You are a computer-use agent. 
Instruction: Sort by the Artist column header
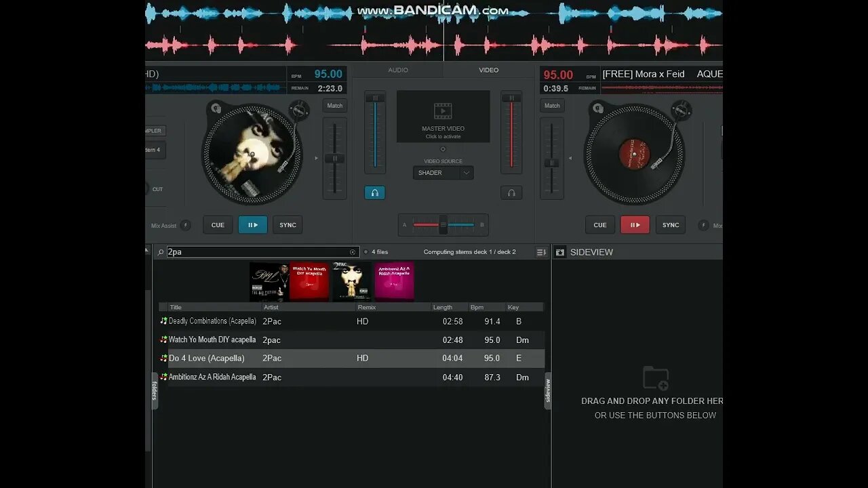309,307
